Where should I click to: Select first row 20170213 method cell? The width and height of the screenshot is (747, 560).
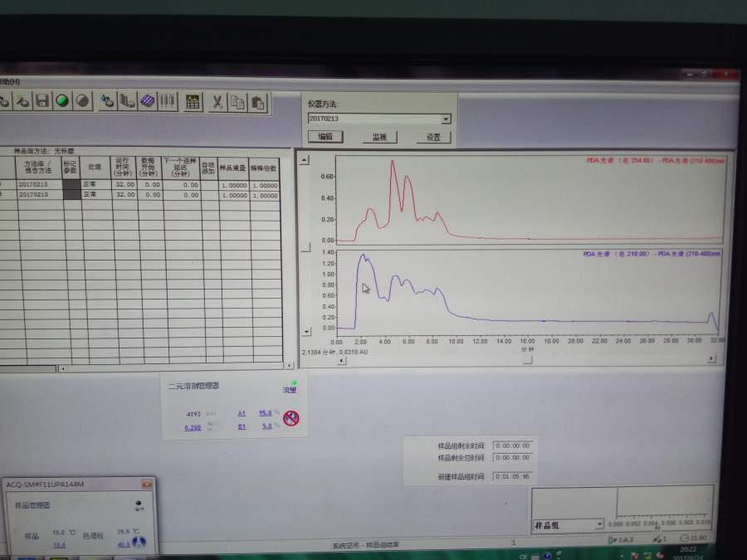coord(40,184)
